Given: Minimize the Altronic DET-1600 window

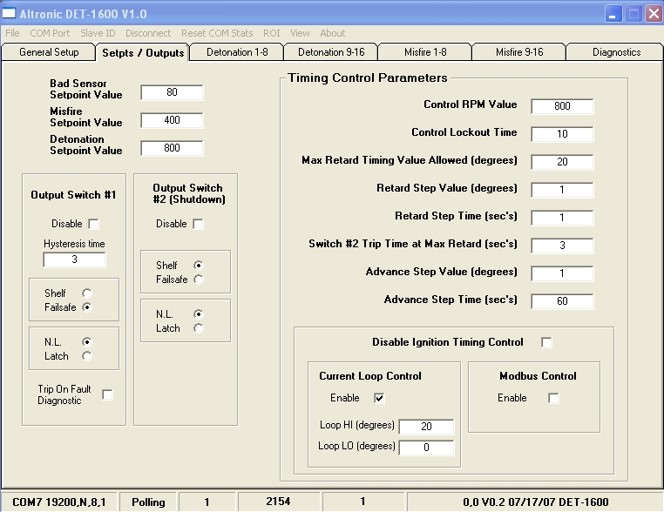Looking at the screenshot, I should [x=614, y=14].
